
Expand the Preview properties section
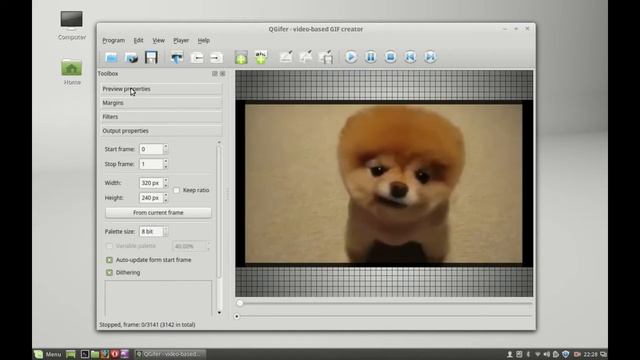click(161, 89)
